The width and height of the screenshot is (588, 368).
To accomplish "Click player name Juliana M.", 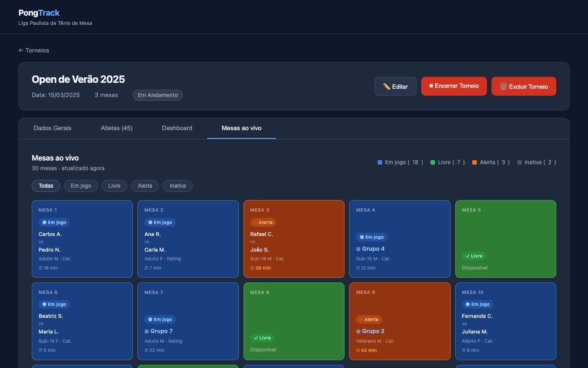I will click(x=475, y=332).
